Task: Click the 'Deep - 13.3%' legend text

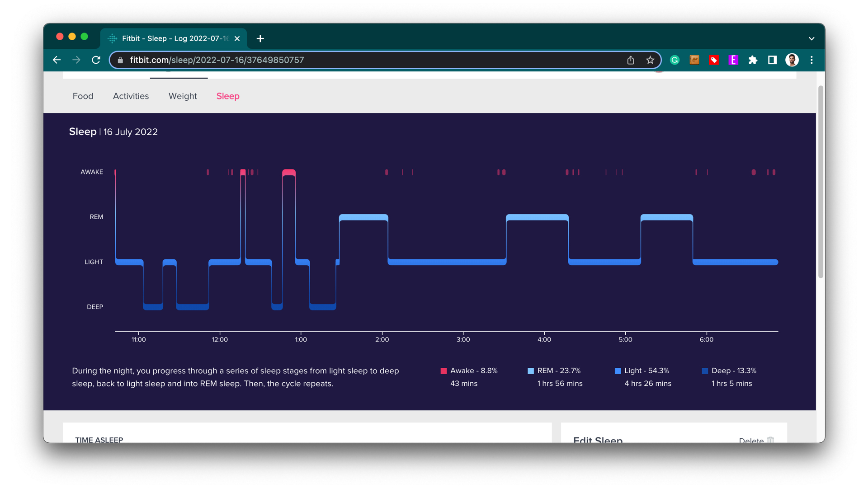Action: click(x=734, y=371)
